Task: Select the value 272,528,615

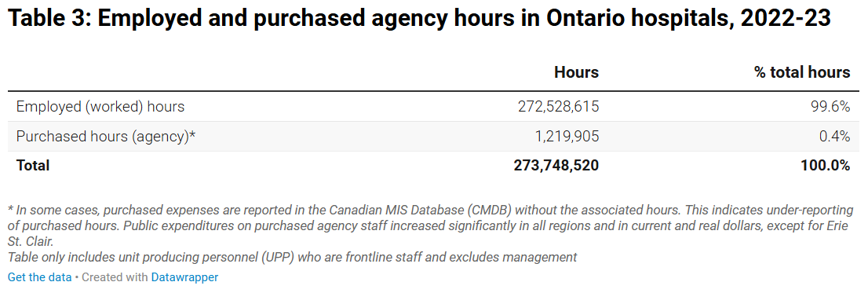Action: click(559, 106)
